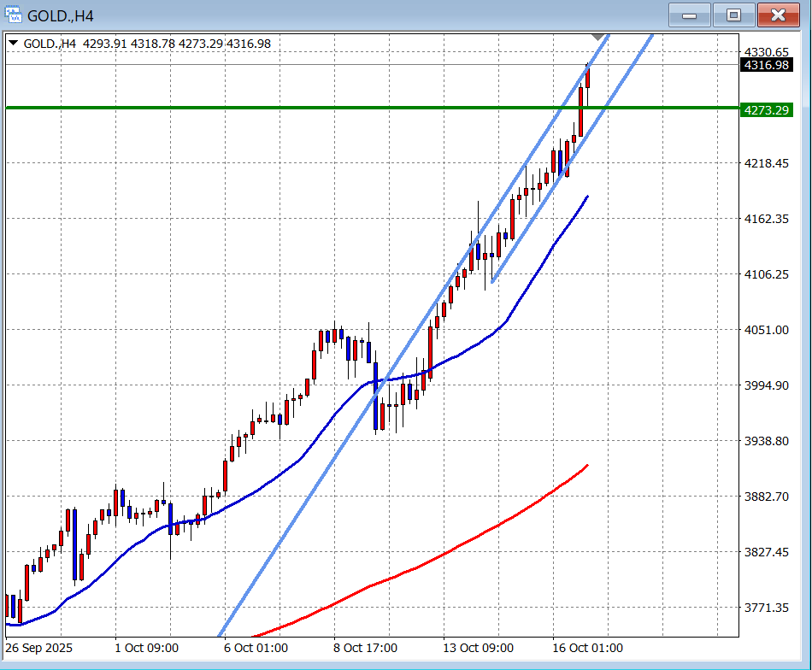
Task: Click the gray chart shift triangle marker
Action: [597, 38]
